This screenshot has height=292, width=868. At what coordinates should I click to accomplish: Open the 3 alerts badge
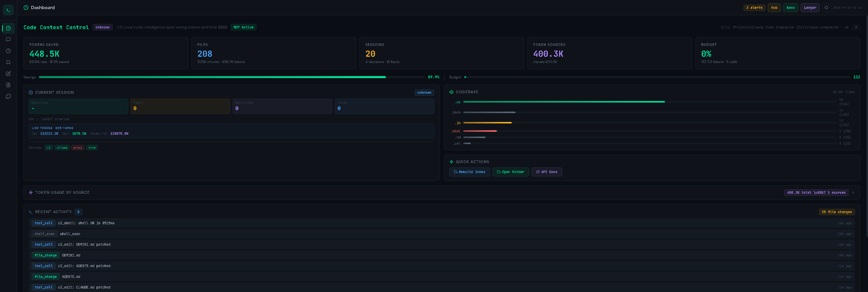coord(754,8)
